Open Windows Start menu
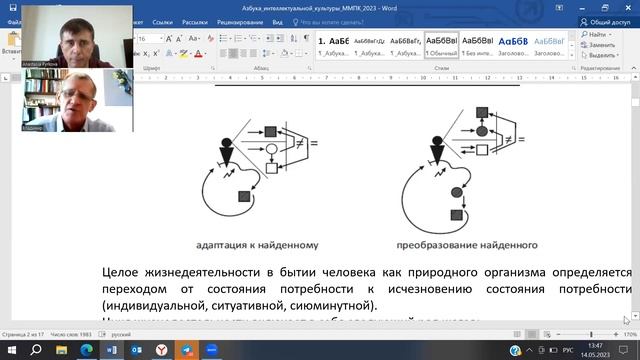 tap(11, 350)
